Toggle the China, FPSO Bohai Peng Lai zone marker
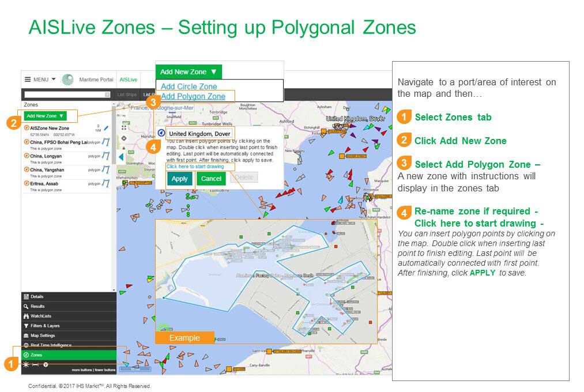The width and height of the screenshot is (584, 392). coord(27,142)
